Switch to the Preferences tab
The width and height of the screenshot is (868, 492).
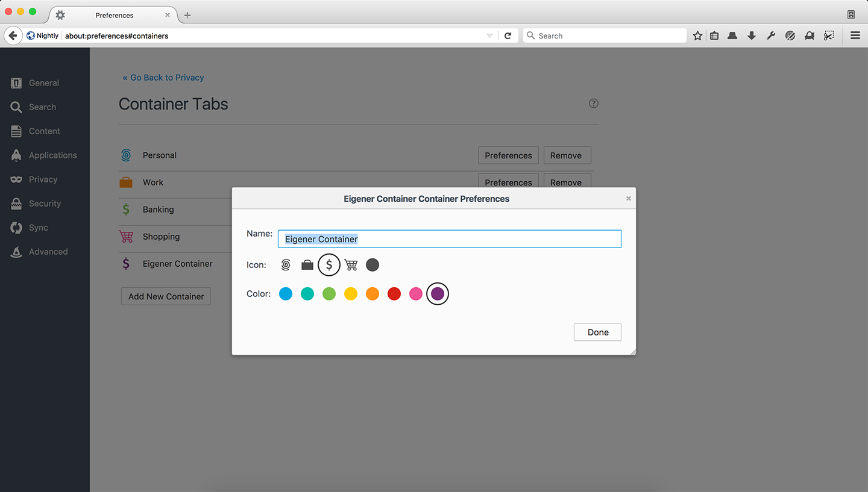click(x=114, y=15)
